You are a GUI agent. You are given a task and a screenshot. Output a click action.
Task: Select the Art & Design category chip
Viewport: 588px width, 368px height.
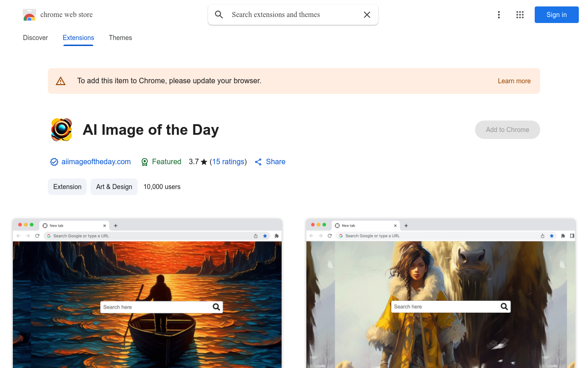click(x=114, y=187)
